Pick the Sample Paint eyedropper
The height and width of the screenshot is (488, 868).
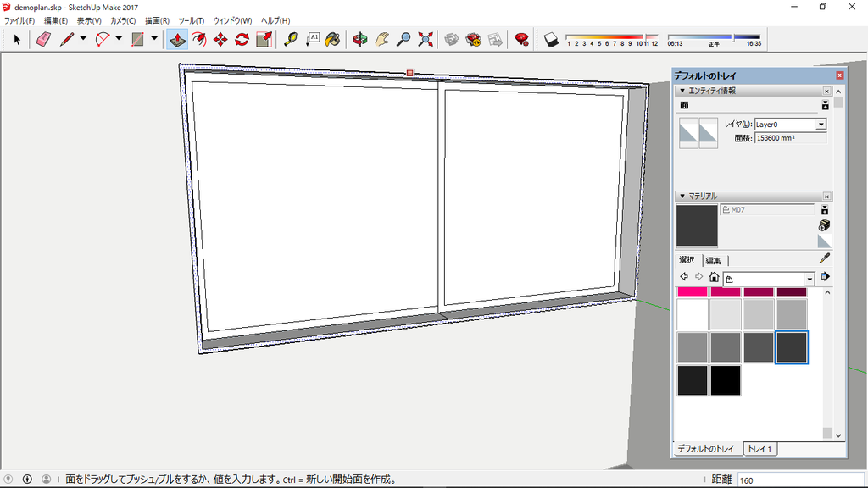point(824,258)
